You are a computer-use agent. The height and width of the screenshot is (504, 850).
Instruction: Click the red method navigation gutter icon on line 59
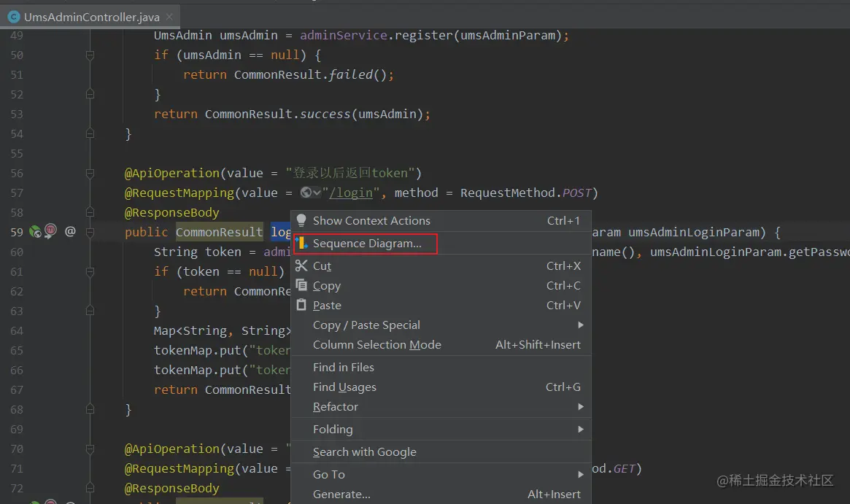(x=50, y=231)
